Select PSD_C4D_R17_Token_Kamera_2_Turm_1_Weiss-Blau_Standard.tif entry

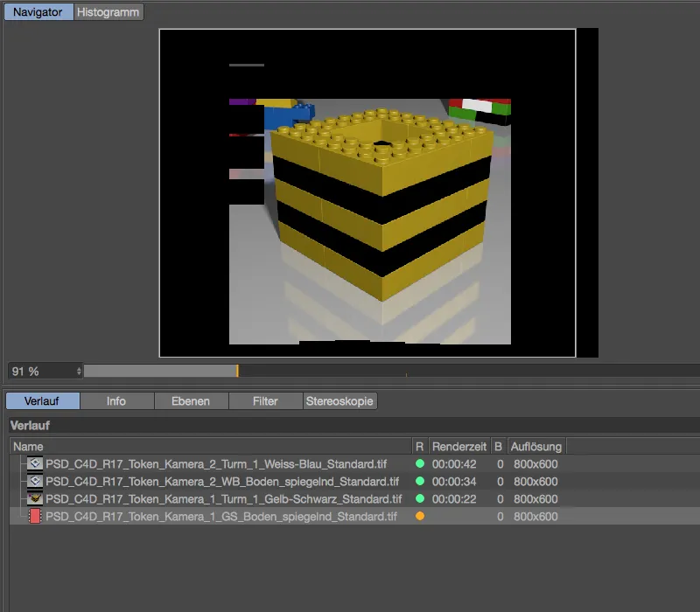coord(216,464)
